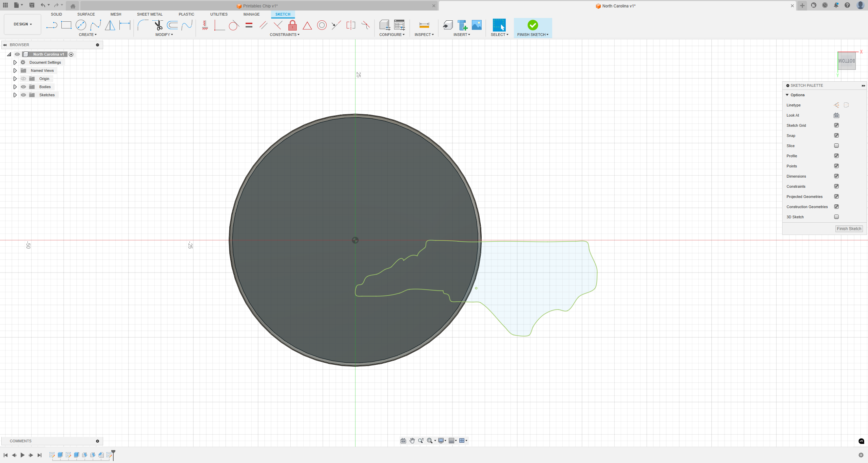The height and width of the screenshot is (463, 868).
Task: Open the SOLID tab in ribbon
Action: (56, 14)
